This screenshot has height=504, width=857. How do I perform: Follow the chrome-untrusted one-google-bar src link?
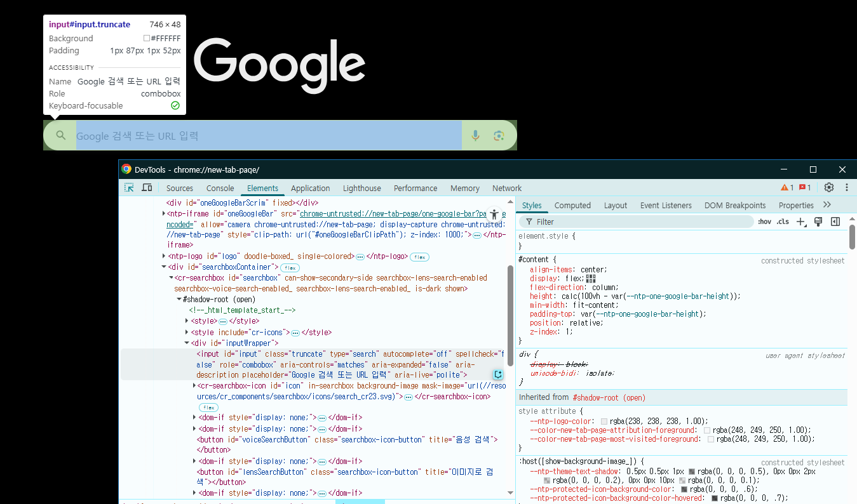393,214
